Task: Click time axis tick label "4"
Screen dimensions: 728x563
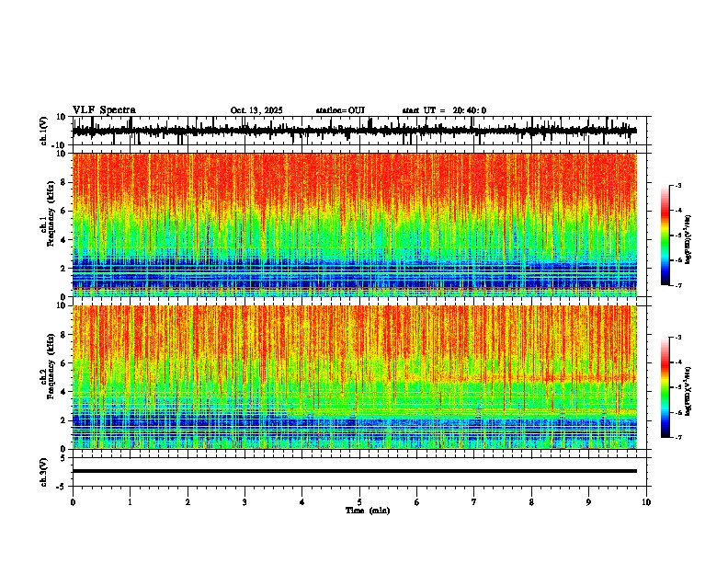Action: coord(302,502)
